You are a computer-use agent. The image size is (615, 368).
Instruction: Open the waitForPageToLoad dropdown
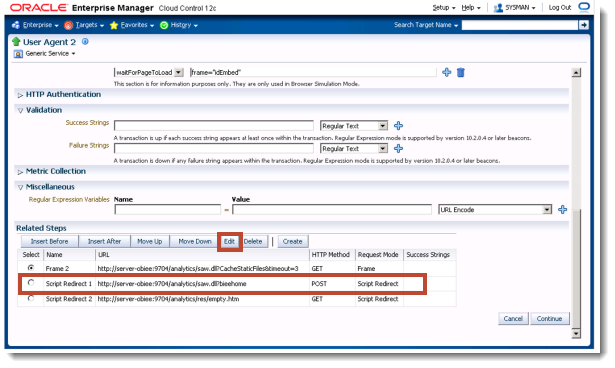click(x=178, y=73)
